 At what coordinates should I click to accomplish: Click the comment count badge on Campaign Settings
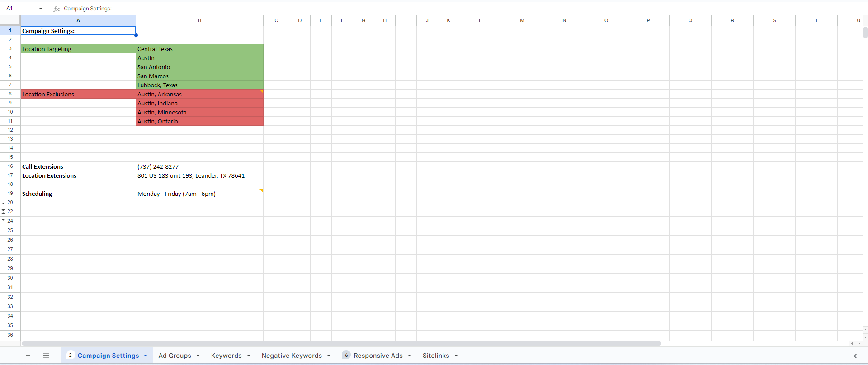click(x=71, y=356)
